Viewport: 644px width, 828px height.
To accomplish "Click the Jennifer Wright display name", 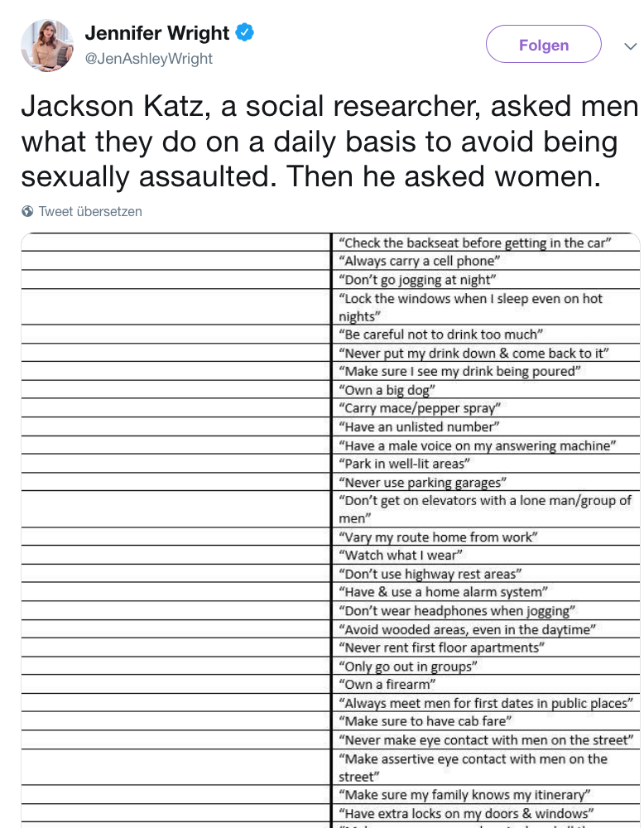I will 156,33.
